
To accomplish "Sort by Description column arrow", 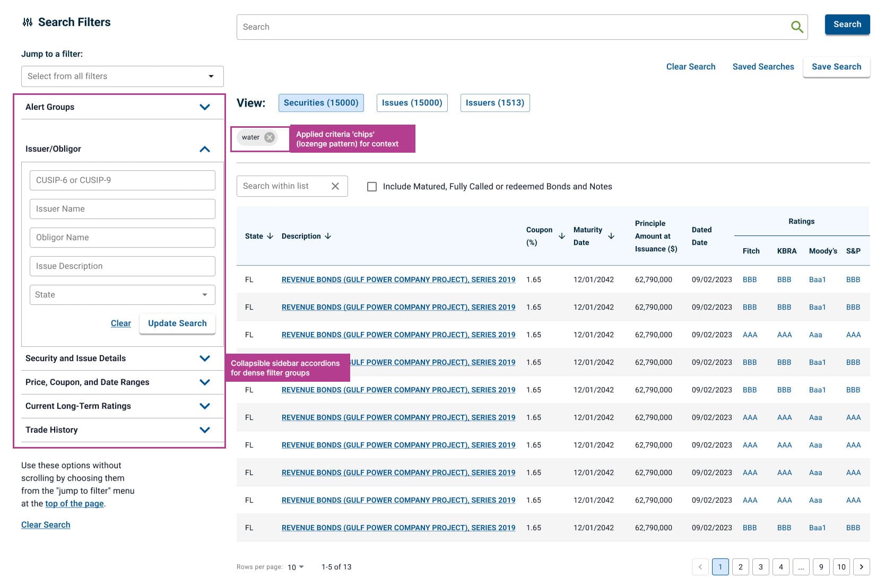I will pyautogui.click(x=328, y=236).
